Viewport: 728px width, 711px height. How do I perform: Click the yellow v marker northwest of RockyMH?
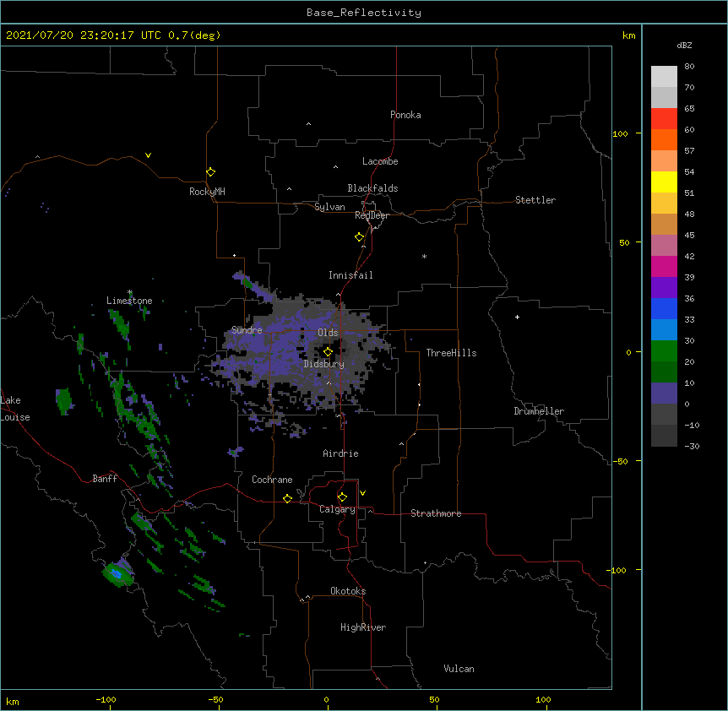point(148,155)
